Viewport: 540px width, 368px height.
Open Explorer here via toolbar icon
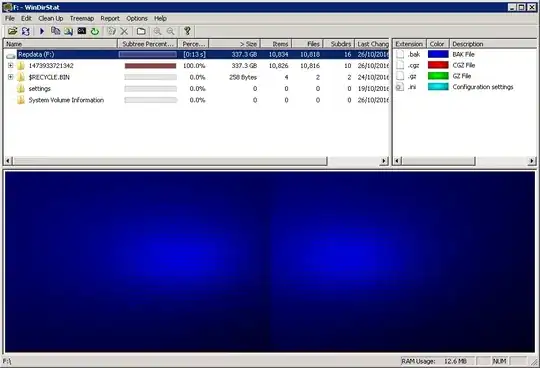click(x=68, y=31)
